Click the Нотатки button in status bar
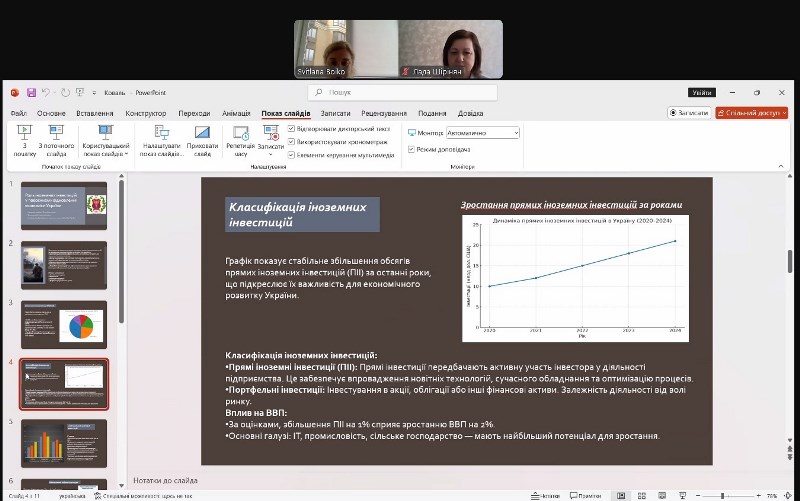The height and width of the screenshot is (501, 800). pyautogui.click(x=542, y=495)
